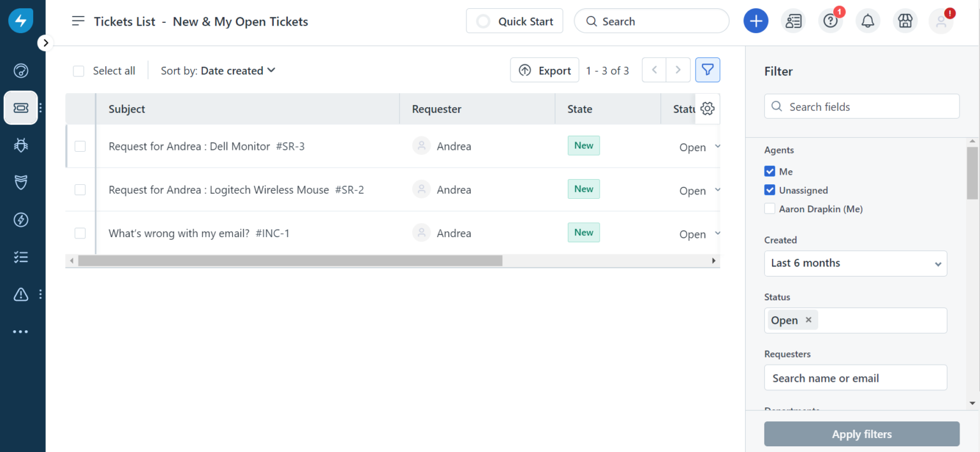The width and height of the screenshot is (980, 452).
Task: Enable the Aaron Drapkin (Me) filter
Action: click(x=769, y=208)
